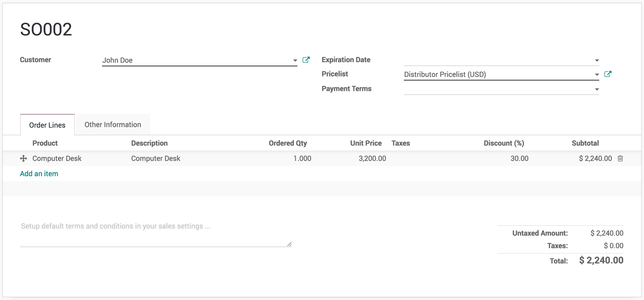
Task: Switch to Other Information tab
Action: click(113, 125)
